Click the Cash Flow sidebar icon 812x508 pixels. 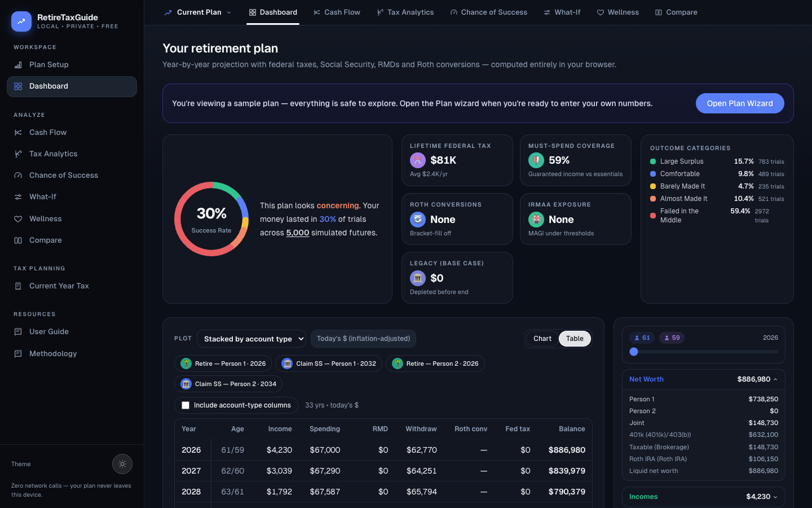[x=18, y=133]
